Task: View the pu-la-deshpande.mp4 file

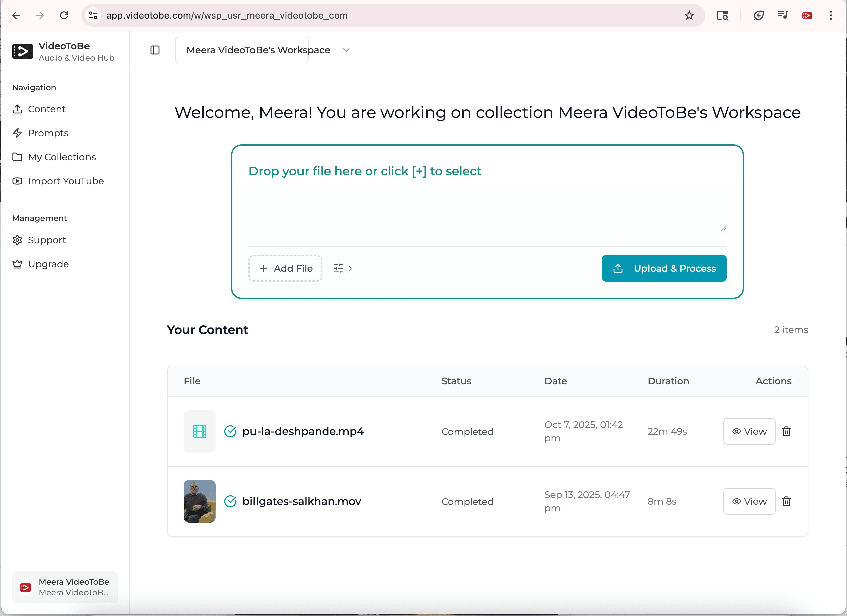Action: (x=749, y=431)
